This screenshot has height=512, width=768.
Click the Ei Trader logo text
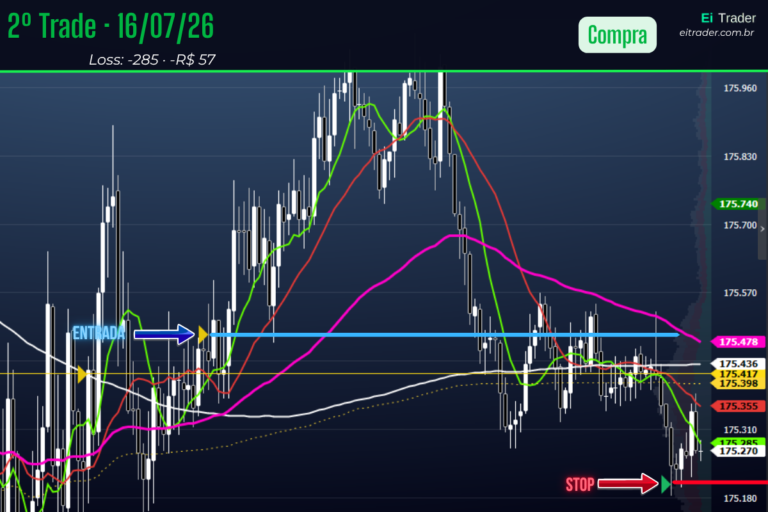[x=728, y=18]
